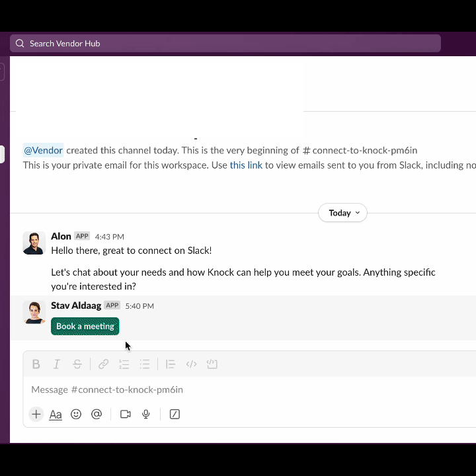
Task: Record an audio clip with microphone
Action: tap(146, 414)
